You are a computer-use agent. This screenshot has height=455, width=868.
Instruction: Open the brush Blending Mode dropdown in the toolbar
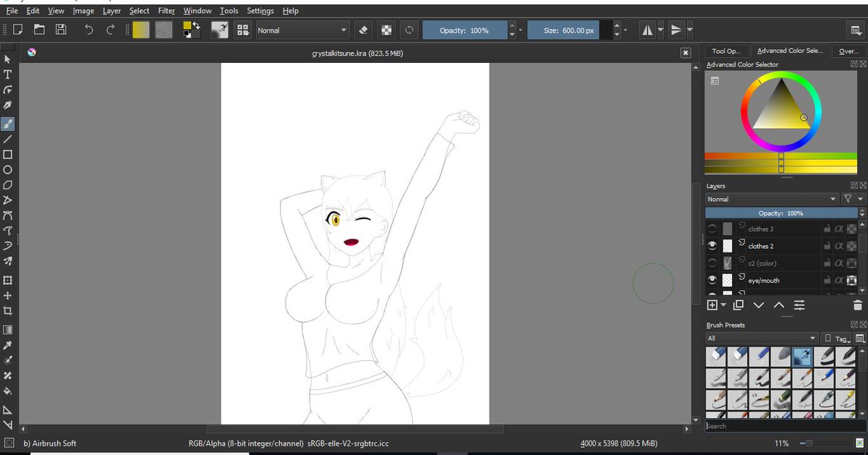point(302,30)
